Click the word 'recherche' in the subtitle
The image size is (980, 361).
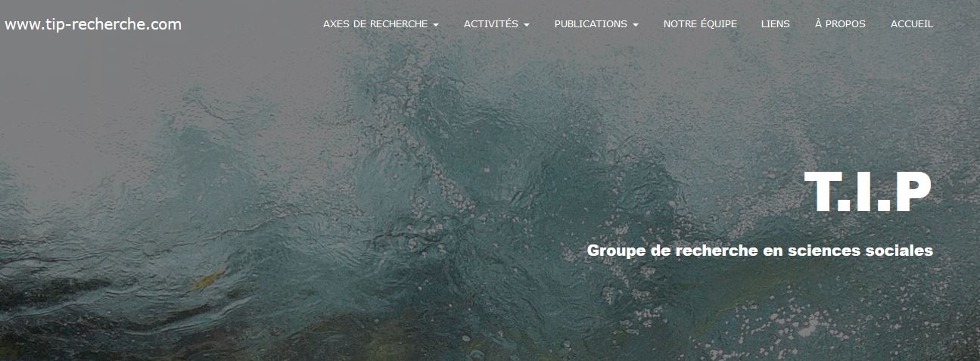pyautogui.click(x=711, y=251)
